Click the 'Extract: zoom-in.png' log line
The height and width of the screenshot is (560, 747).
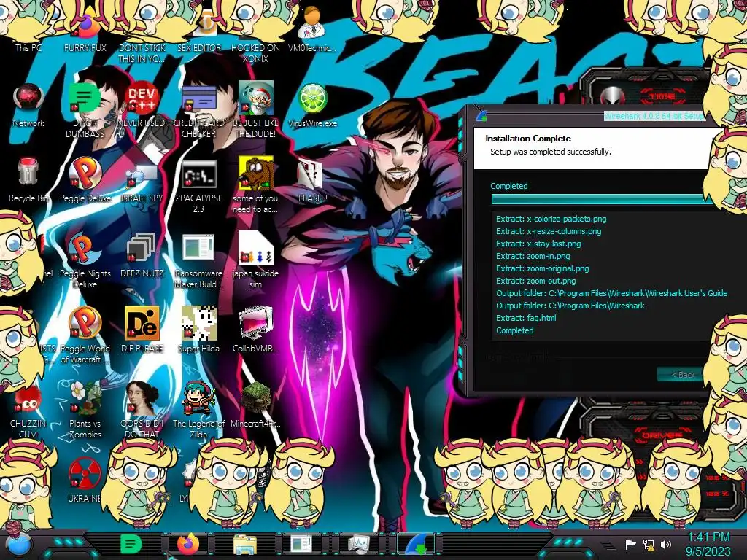(x=533, y=256)
